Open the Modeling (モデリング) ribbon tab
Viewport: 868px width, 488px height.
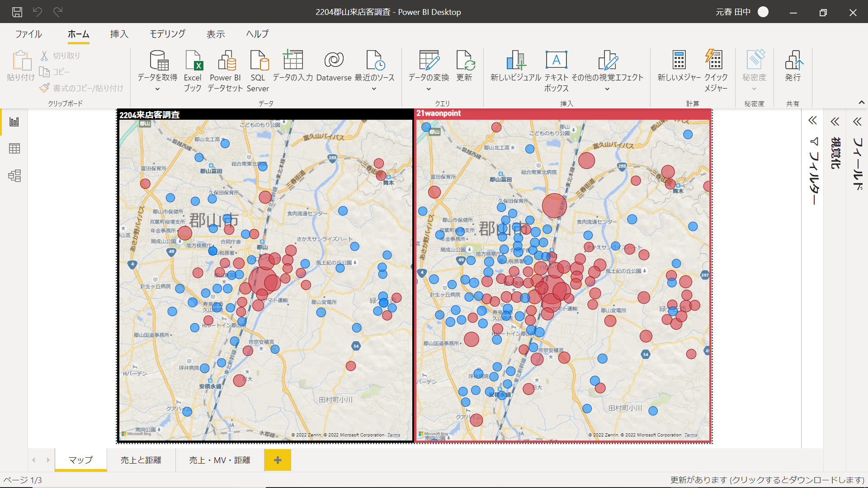point(167,34)
